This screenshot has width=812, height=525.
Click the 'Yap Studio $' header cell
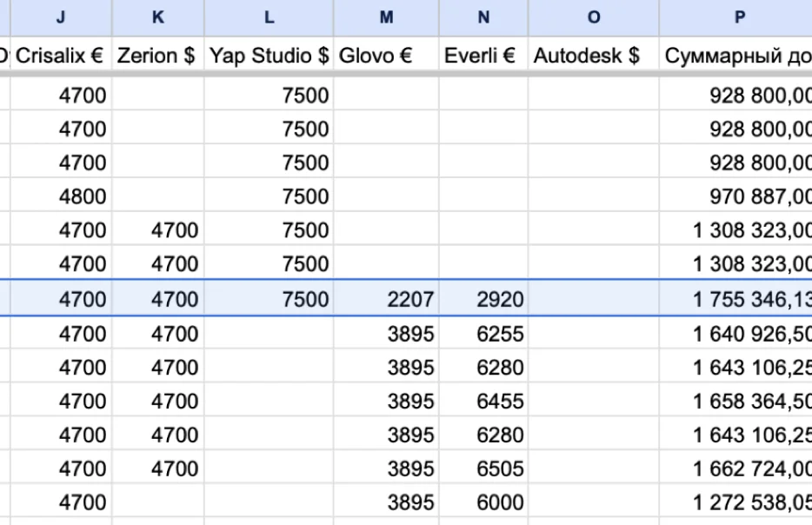click(x=270, y=56)
